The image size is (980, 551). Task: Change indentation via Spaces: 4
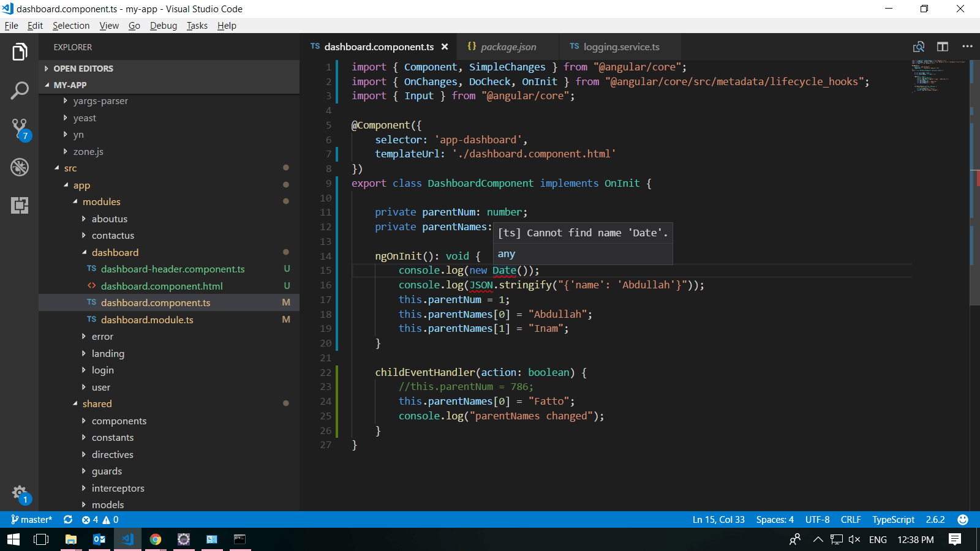pos(775,520)
